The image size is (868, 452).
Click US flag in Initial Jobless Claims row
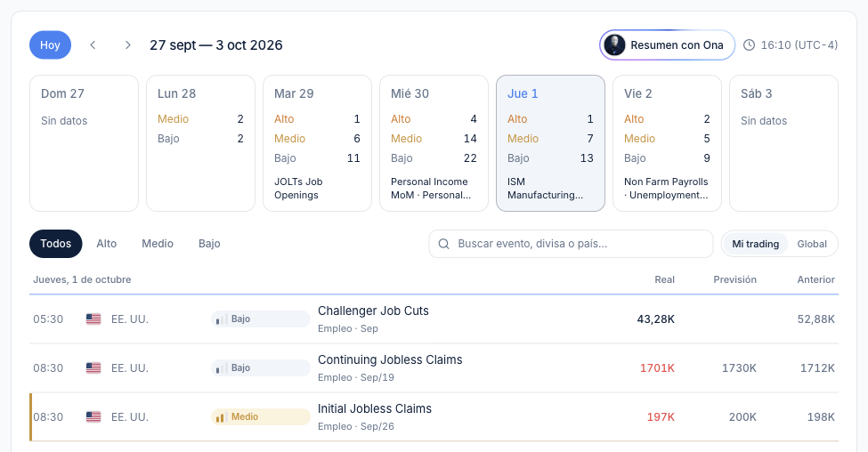coord(93,416)
